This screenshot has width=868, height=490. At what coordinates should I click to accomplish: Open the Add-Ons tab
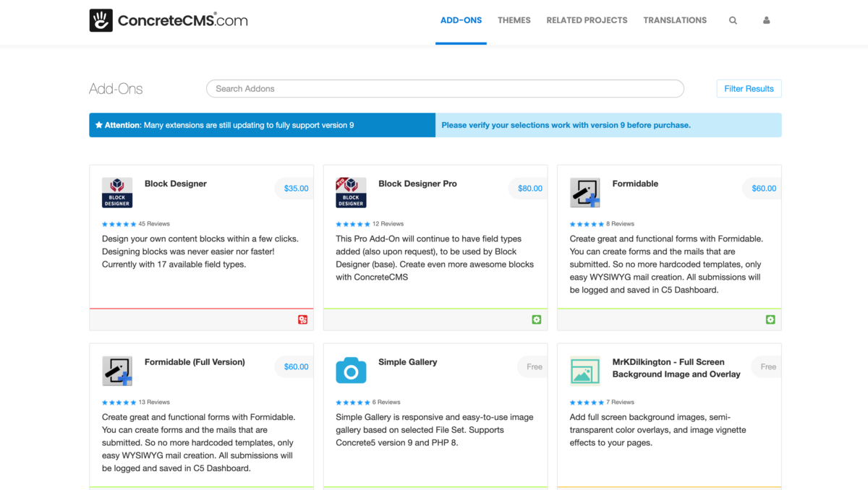click(461, 20)
